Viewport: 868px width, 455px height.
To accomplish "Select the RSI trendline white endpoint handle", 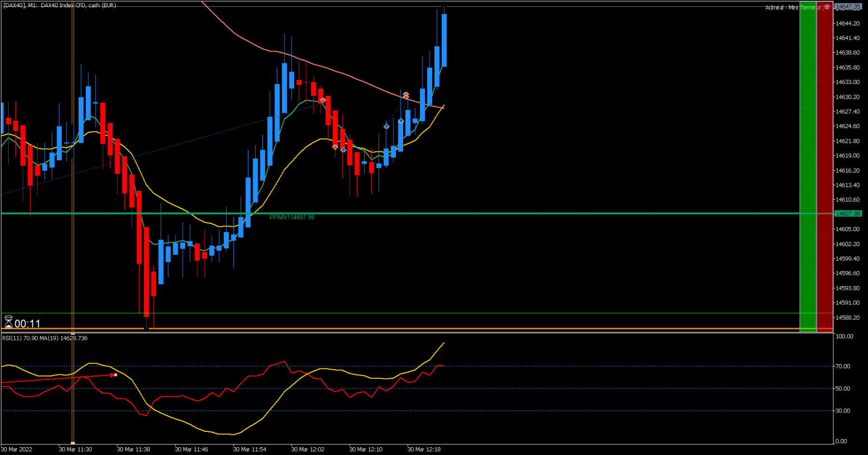I will (116, 375).
